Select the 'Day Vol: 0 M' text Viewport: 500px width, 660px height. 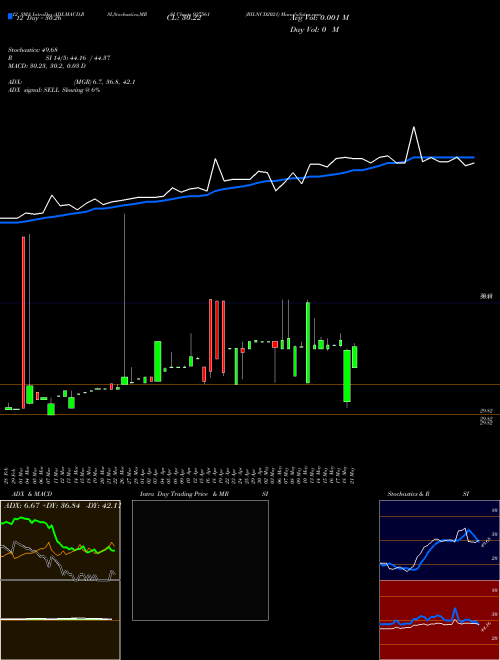click(314, 30)
